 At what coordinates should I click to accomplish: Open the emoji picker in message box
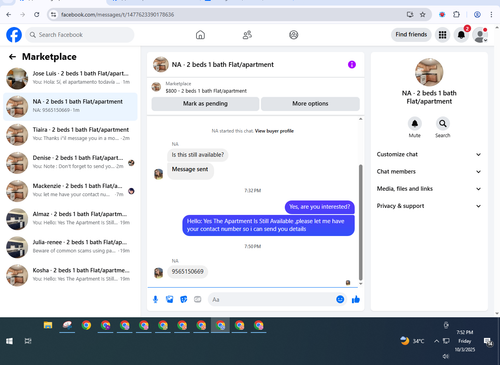tap(340, 299)
